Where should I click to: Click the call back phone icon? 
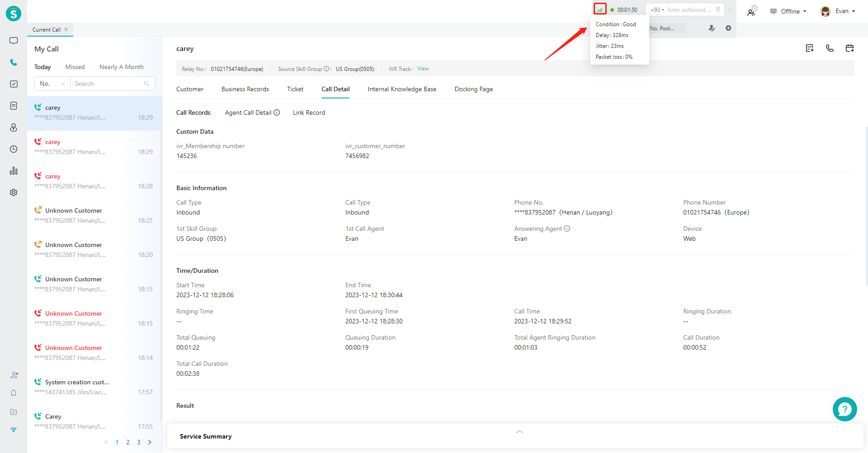(x=830, y=48)
